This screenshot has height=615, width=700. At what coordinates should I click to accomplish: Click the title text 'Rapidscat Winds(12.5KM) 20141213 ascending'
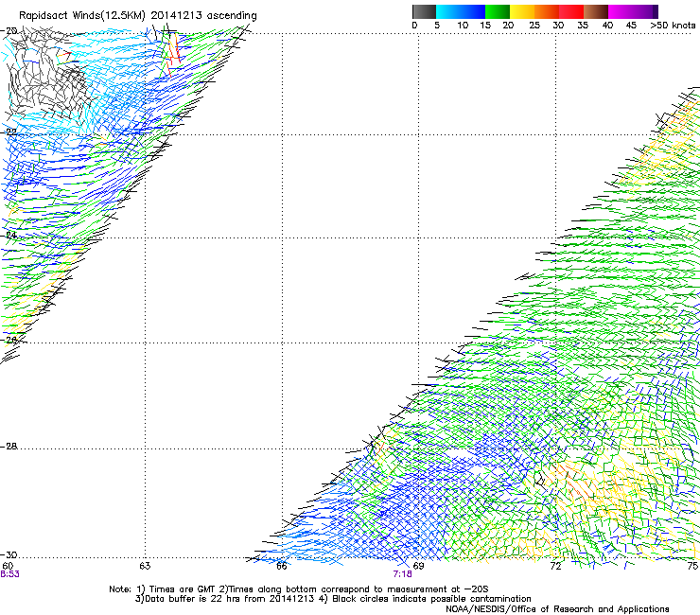(138, 16)
